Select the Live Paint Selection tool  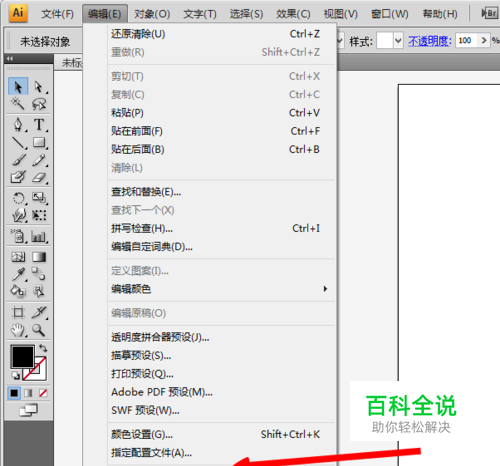click(x=39, y=291)
